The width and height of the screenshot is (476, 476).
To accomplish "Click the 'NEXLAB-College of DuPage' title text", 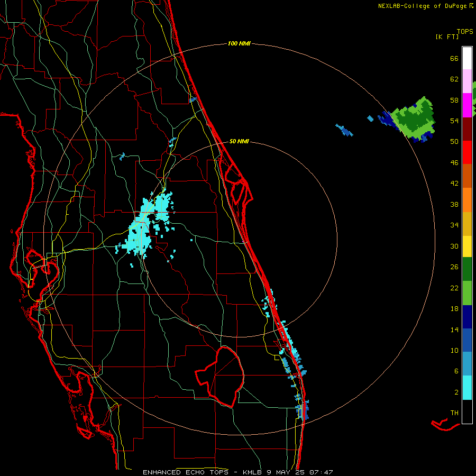I will (x=422, y=6).
